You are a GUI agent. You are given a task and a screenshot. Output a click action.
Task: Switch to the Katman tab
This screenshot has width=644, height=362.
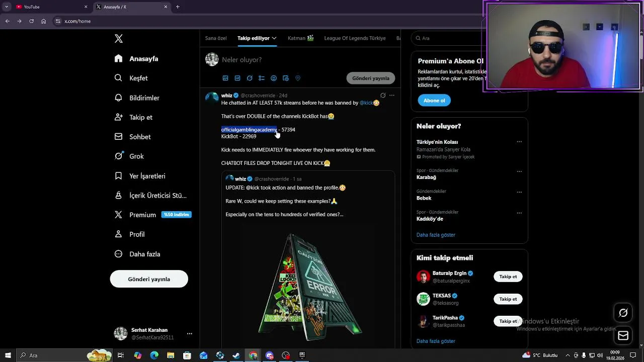pyautogui.click(x=300, y=38)
